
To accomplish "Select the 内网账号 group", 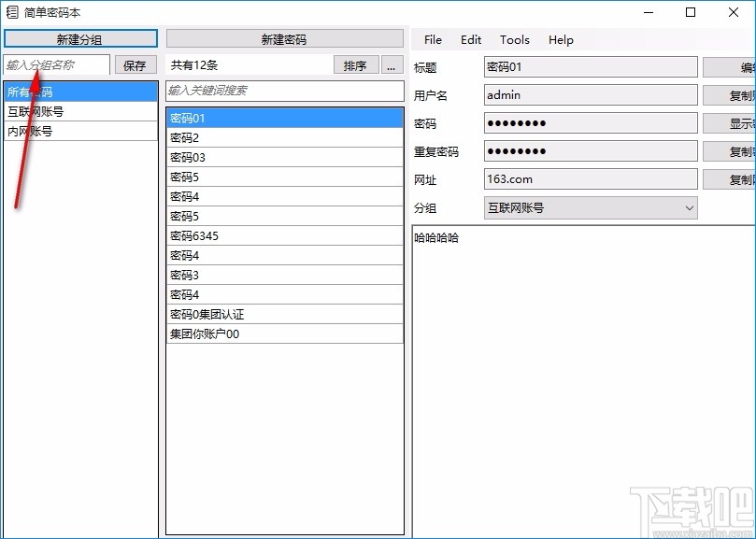I will (x=80, y=130).
